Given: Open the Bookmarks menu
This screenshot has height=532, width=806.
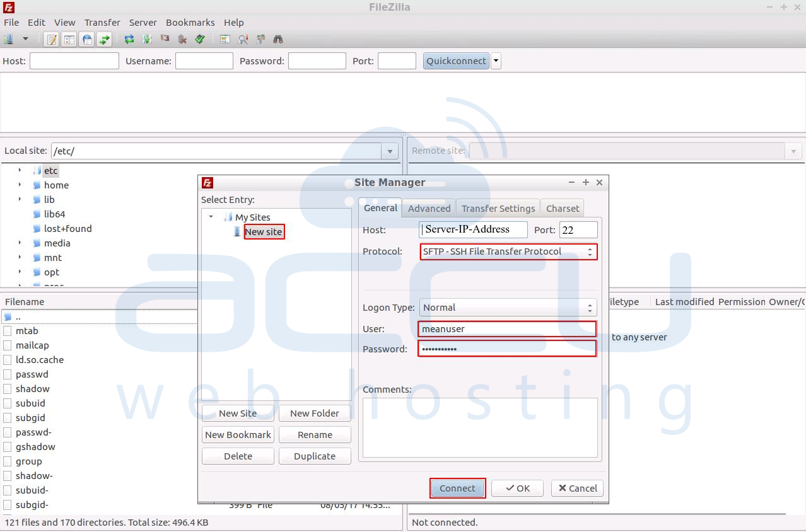Looking at the screenshot, I should (x=190, y=22).
